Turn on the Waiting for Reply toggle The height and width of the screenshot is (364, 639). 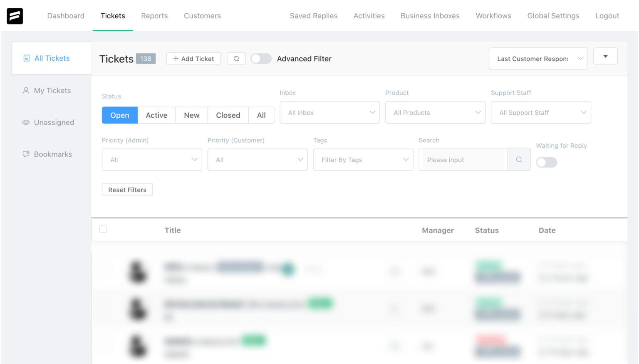click(546, 162)
